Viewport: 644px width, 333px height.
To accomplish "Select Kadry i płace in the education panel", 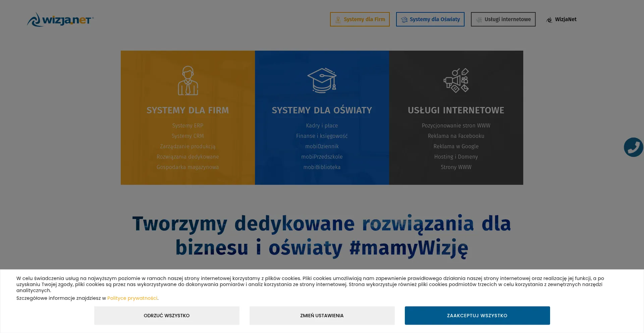I will (x=322, y=125).
